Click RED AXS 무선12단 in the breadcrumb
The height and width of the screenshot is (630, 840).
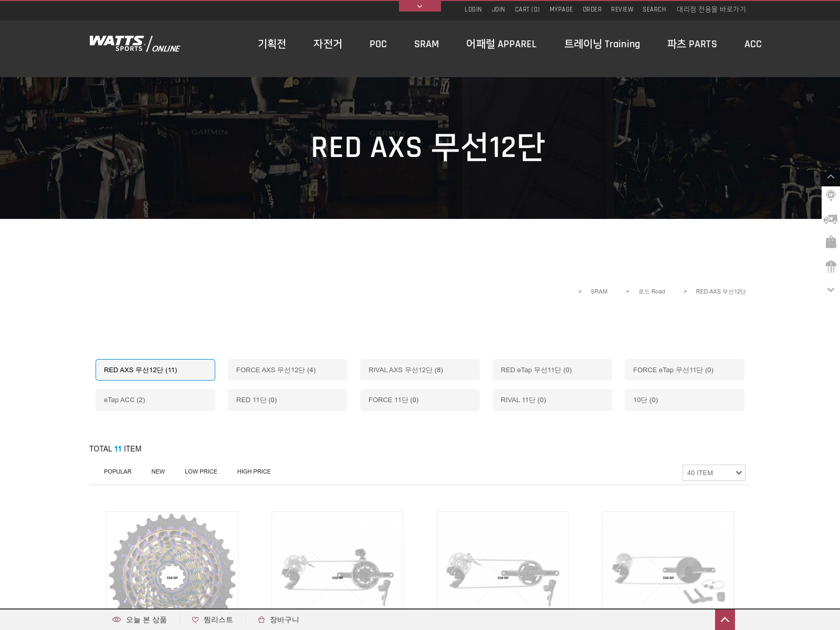[x=721, y=291]
